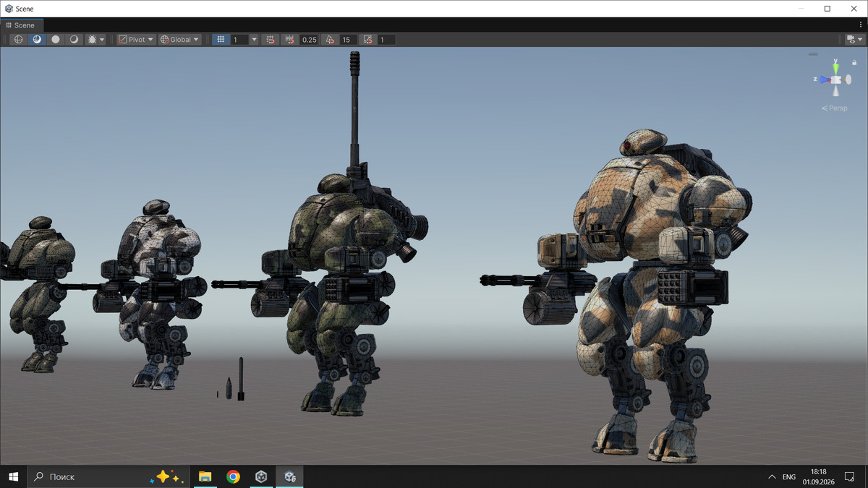Image resolution: width=868 pixels, height=488 pixels.
Task: Click the rotation snap angle field showing 15
Action: coord(348,40)
